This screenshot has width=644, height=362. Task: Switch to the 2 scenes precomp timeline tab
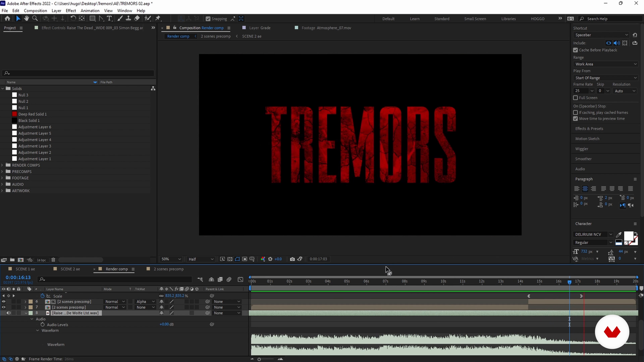pyautogui.click(x=169, y=269)
